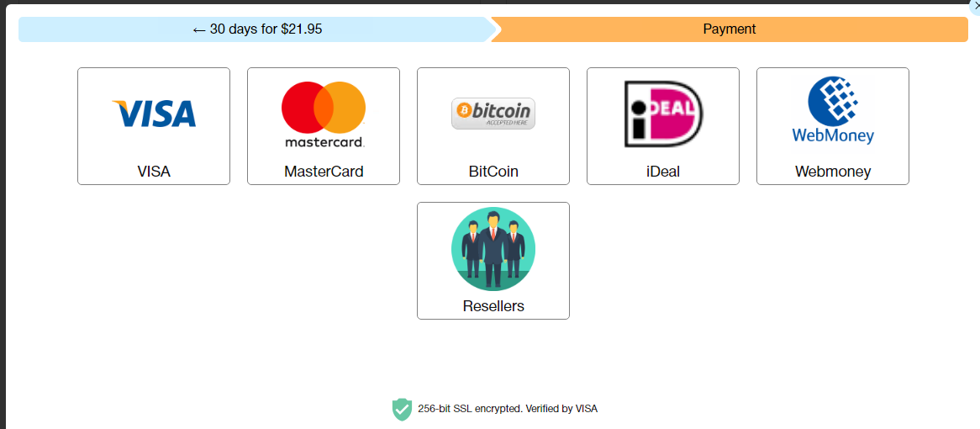Click the BitCoin text label

(493, 172)
